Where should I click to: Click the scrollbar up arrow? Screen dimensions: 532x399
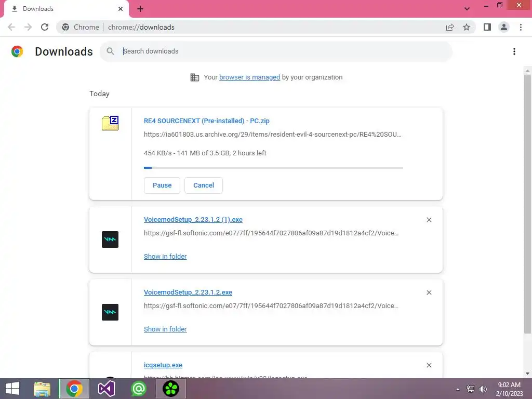[527, 71]
